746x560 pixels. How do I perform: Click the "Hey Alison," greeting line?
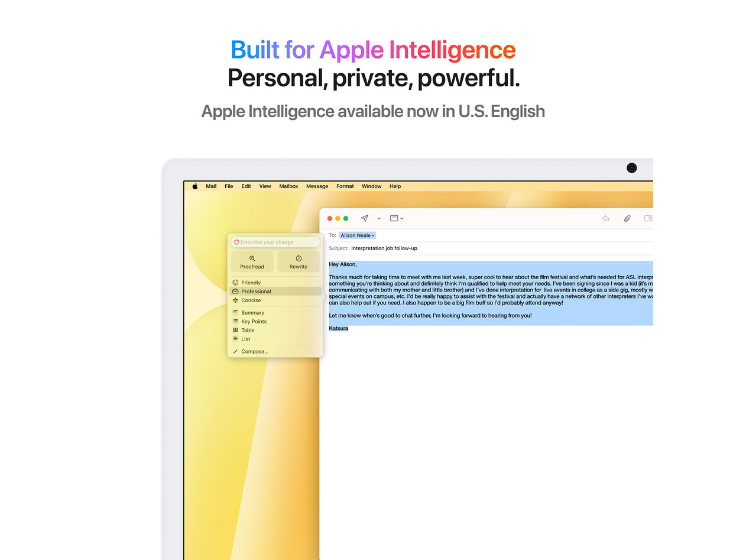(x=343, y=264)
